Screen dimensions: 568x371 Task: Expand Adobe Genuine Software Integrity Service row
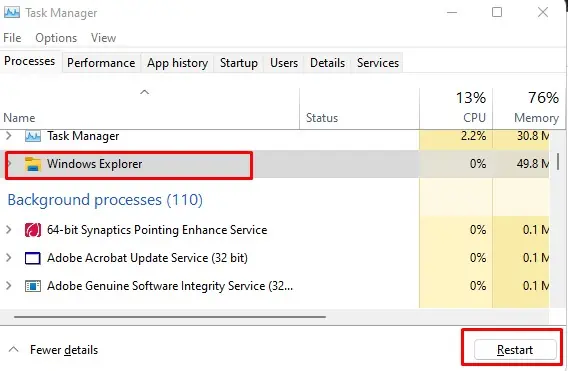pyautogui.click(x=9, y=286)
